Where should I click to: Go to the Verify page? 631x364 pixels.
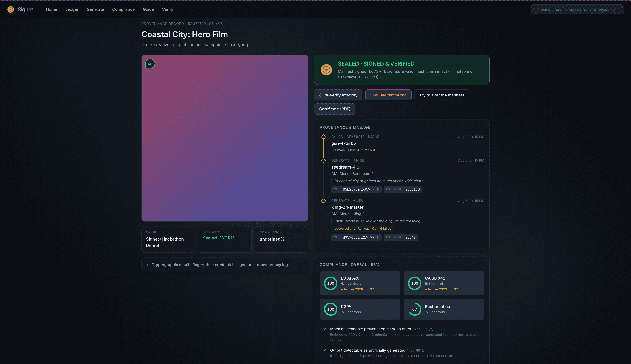click(167, 9)
